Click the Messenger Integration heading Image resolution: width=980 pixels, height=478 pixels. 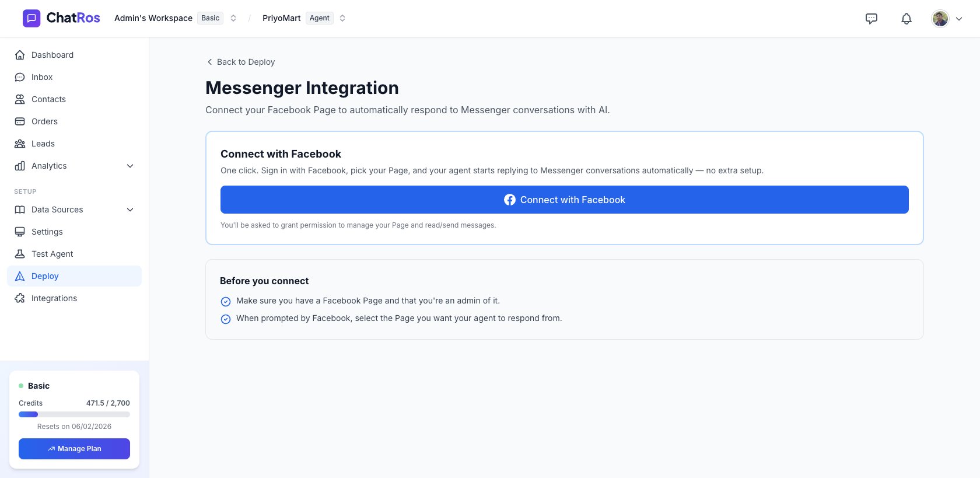point(302,88)
